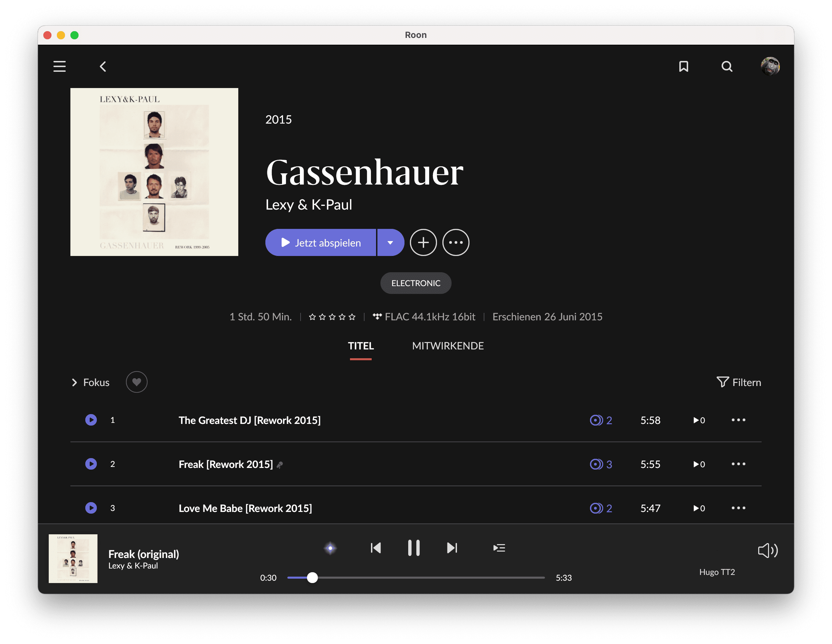Open the volume speaker control
This screenshot has width=832, height=644.
click(767, 550)
